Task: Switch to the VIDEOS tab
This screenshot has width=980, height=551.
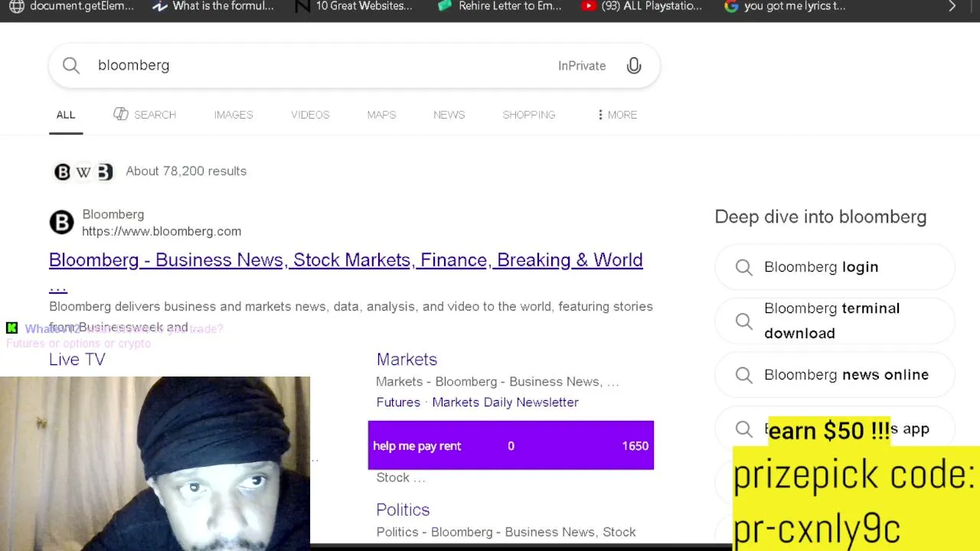Action: pyautogui.click(x=310, y=115)
